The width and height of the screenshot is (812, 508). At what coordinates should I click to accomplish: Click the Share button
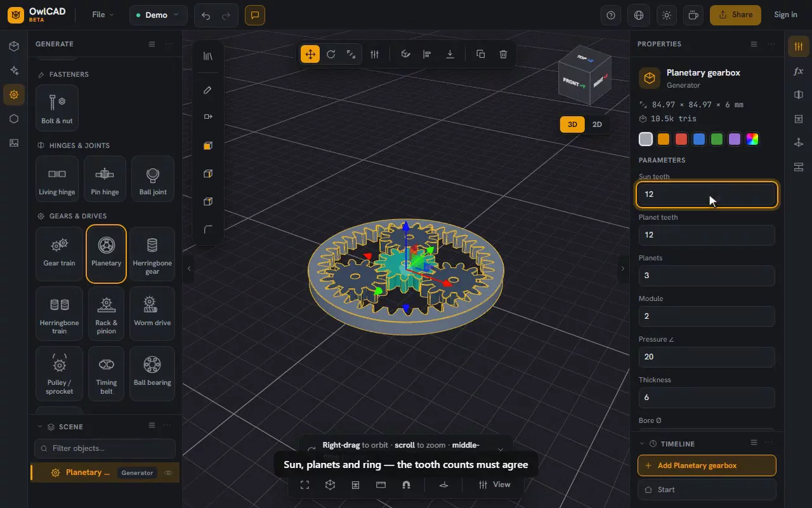click(x=735, y=15)
